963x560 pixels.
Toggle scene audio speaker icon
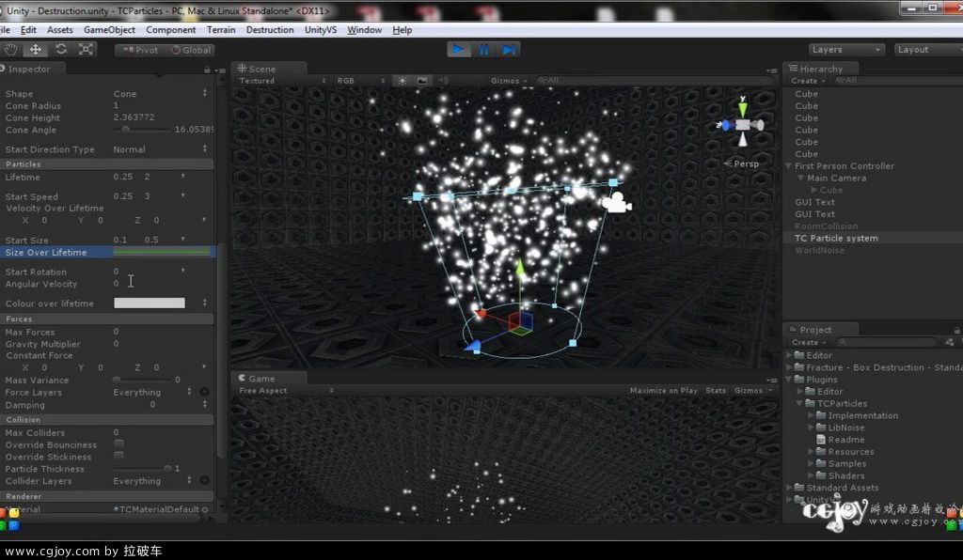443,81
